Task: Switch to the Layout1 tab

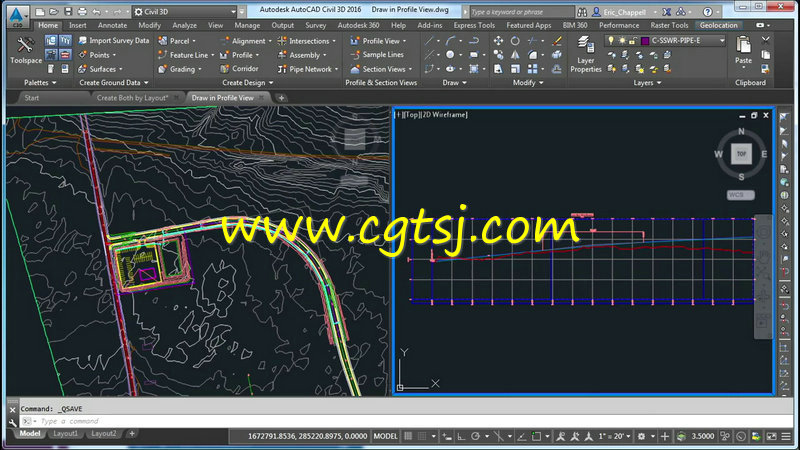Action: 65,434
